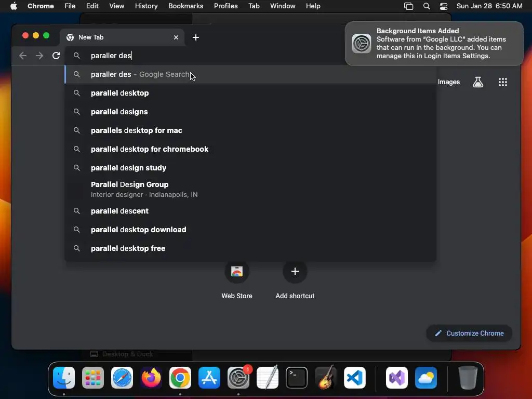The image size is (532, 399).
Task: Launch Safari from the dock
Action: pos(122,378)
